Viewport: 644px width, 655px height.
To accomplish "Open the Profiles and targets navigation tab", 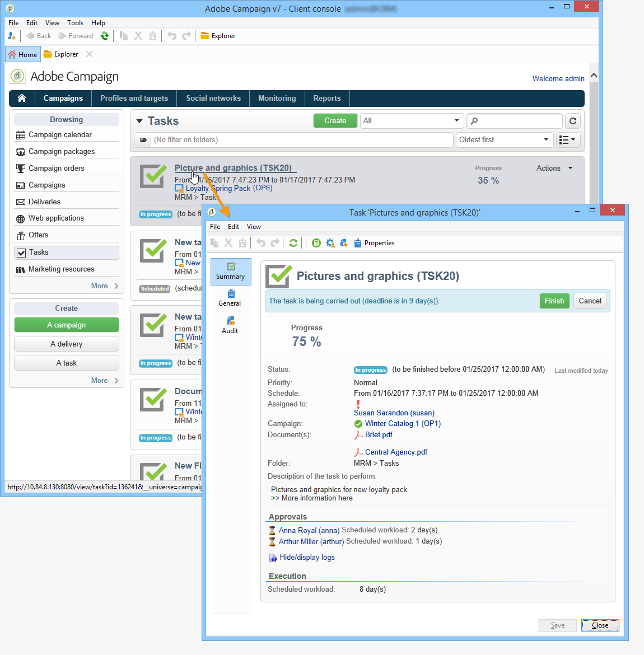I will click(x=134, y=98).
